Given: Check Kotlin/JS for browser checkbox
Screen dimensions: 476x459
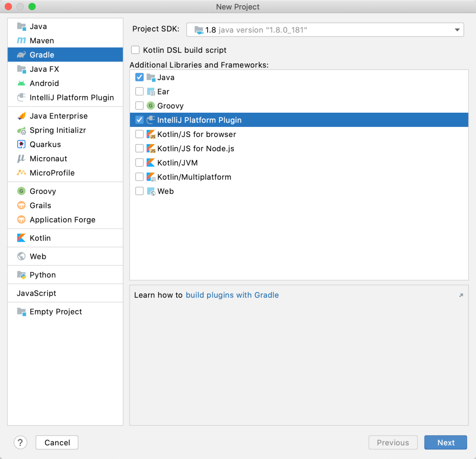Looking at the screenshot, I should 139,134.
